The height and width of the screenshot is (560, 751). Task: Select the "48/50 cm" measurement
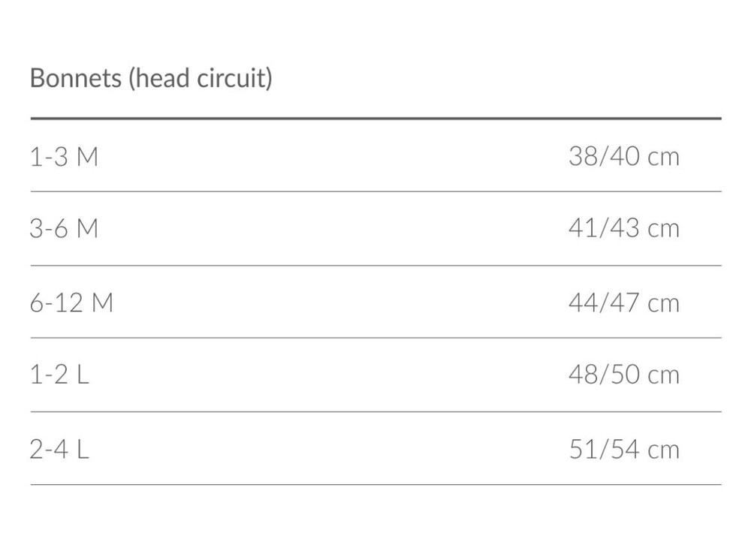point(623,375)
